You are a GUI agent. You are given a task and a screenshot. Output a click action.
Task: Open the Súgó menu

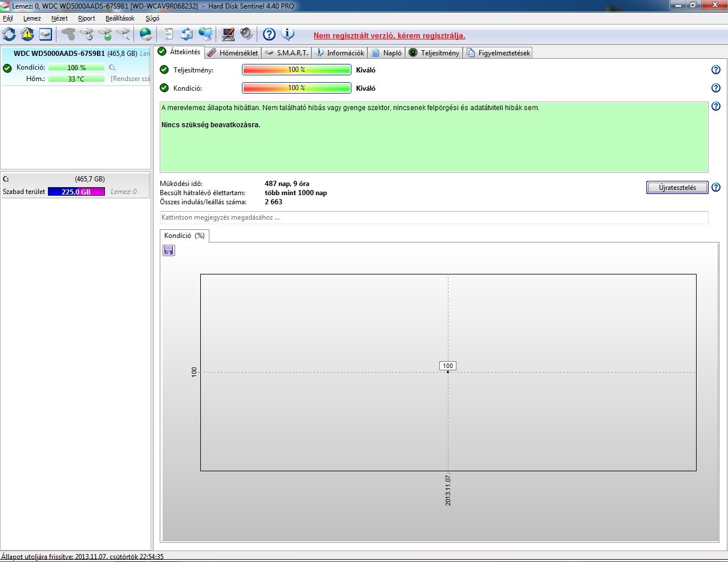click(152, 18)
